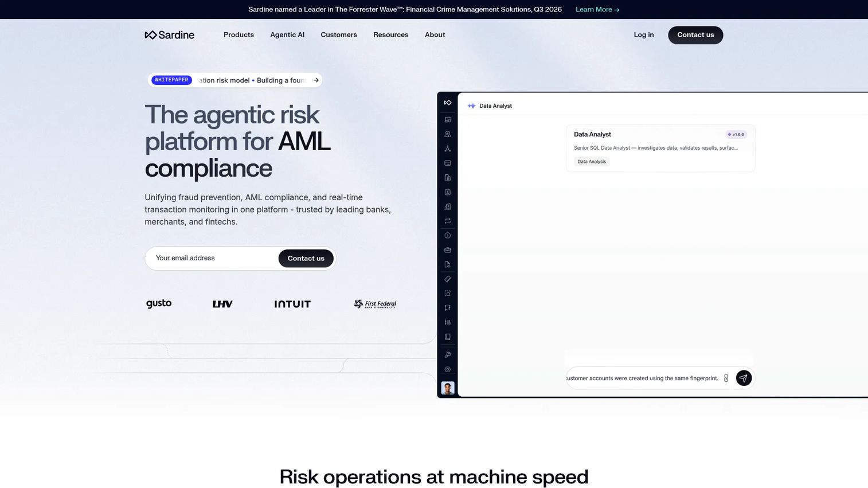The image size is (868, 488).
Task: Click the Data Analysis tag chip
Action: [x=592, y=162]
